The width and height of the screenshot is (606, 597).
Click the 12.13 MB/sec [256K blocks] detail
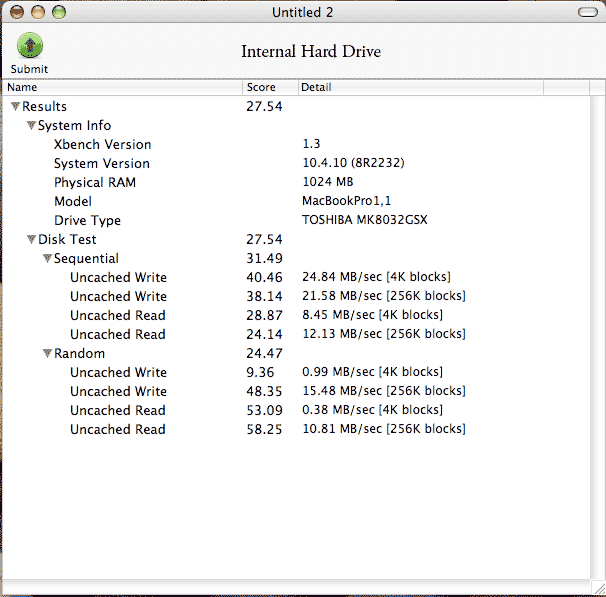coord(384,333)
